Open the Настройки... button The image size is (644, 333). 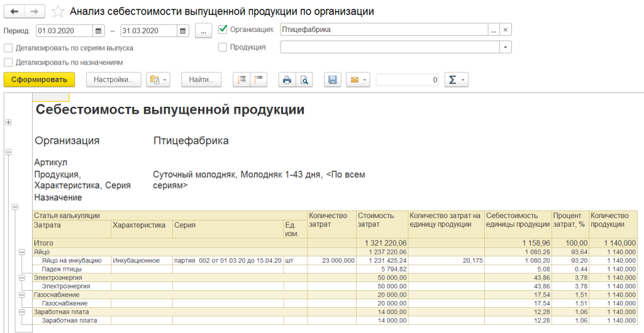(x=113, y=80)
